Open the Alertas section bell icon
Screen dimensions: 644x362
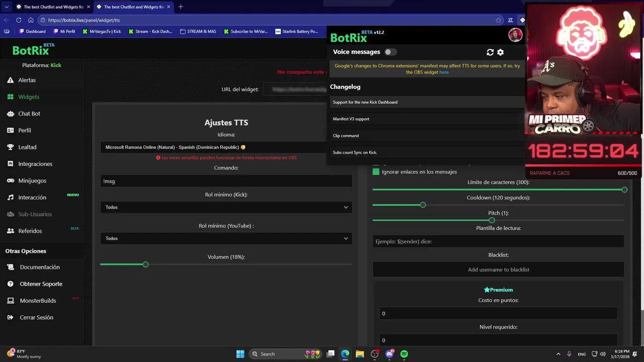click(10, 80)
